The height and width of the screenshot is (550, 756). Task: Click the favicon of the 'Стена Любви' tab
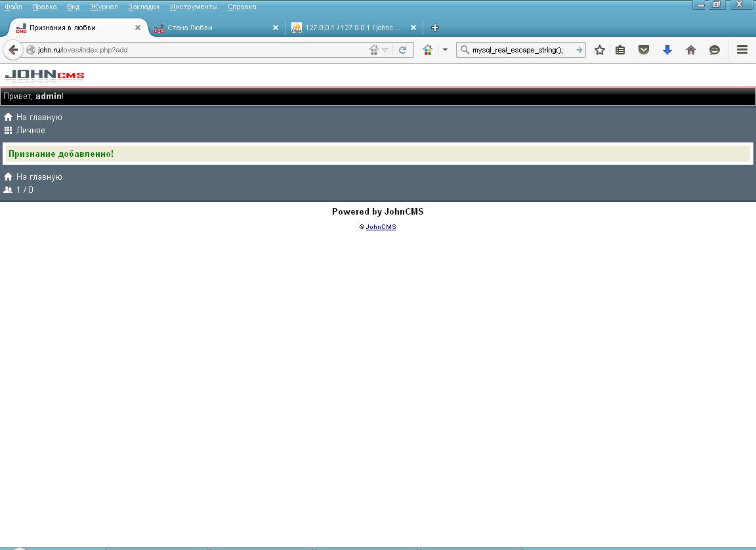(159, 28)
